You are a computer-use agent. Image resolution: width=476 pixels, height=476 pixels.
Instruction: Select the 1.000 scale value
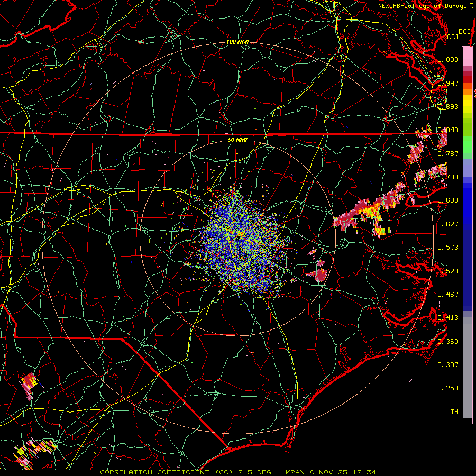[448, 59]
